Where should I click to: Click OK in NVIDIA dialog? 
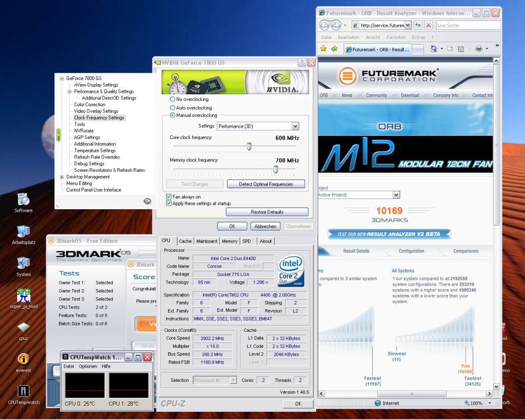click(x=232, y=227)
